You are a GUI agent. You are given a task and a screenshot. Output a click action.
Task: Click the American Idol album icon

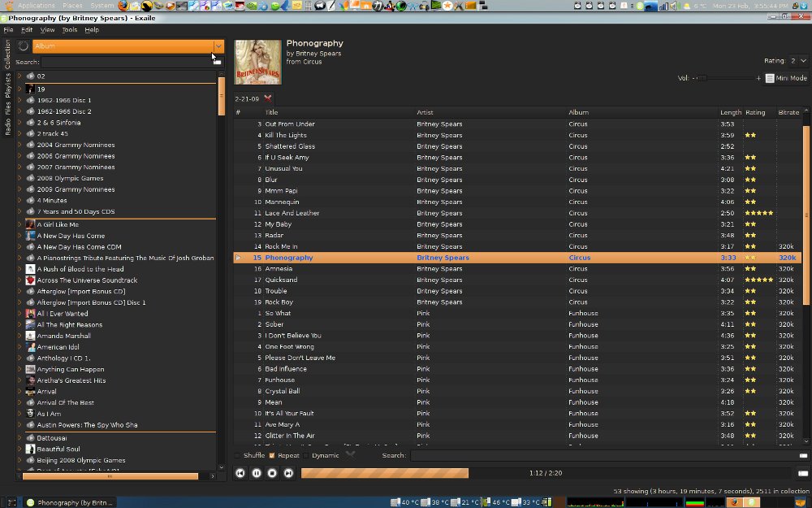click(30, 347)
